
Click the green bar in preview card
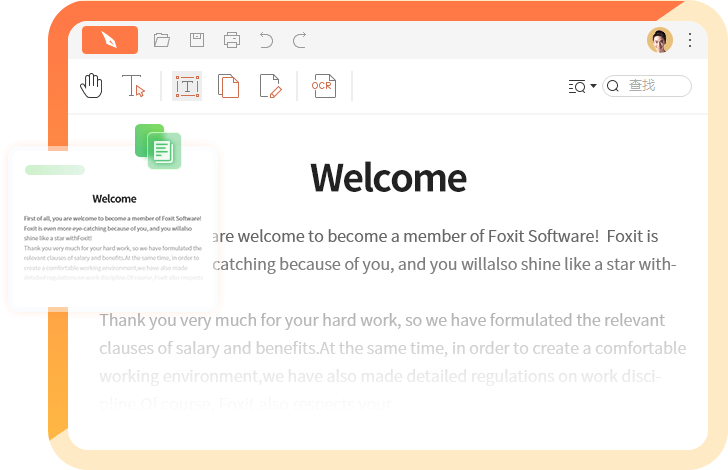click(55, 170)
